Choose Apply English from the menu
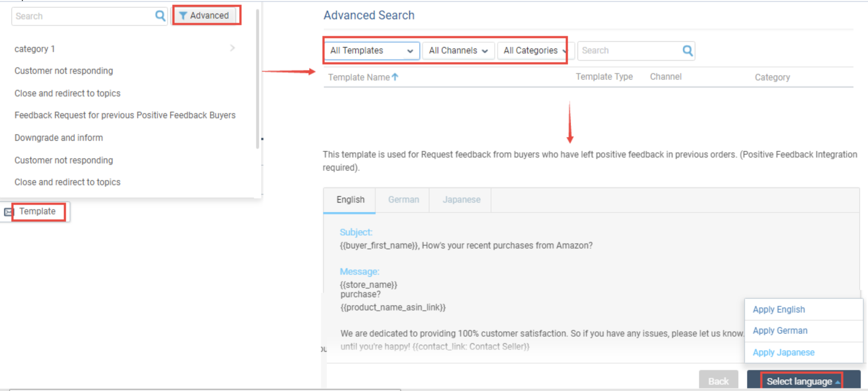Image resolution: width=868 pixels, height=391 pixels. (779, 309)
